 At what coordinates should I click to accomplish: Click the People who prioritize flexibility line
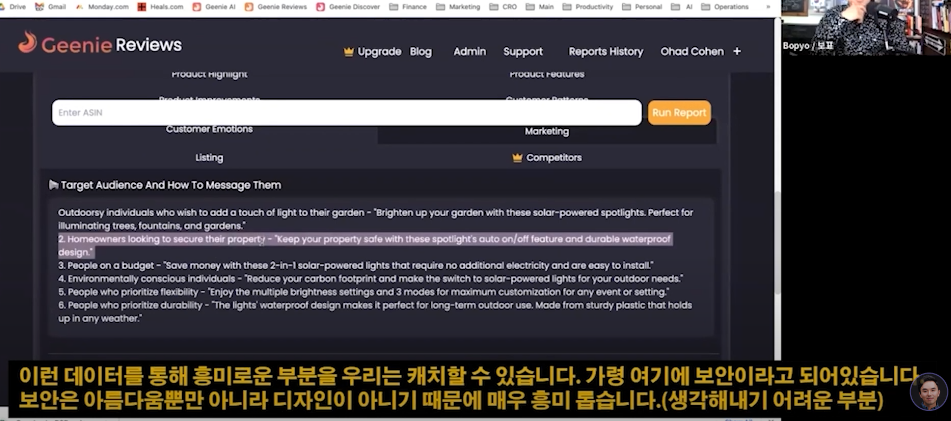[364, 292]
